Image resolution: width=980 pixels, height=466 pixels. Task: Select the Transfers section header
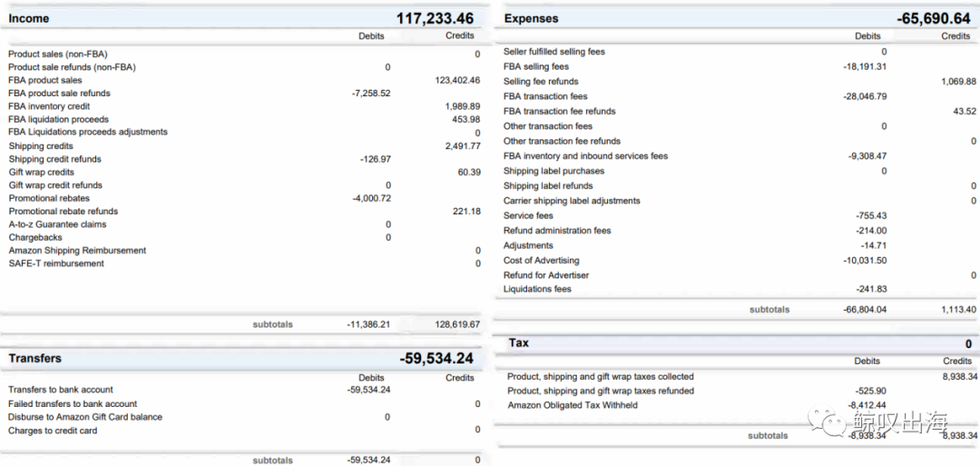coord(34,359)
